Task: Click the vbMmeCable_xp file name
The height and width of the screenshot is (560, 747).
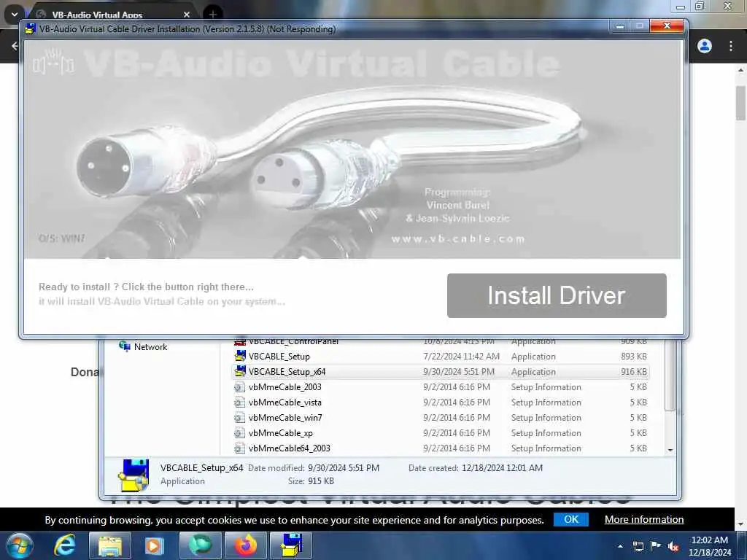Action: (281, 433)
